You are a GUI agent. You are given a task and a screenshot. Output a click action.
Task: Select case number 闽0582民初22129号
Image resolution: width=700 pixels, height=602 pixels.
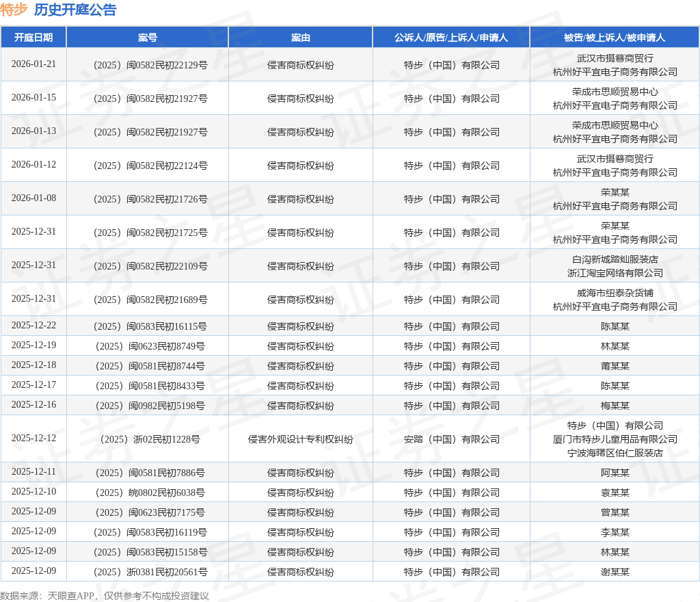point(150,65)
